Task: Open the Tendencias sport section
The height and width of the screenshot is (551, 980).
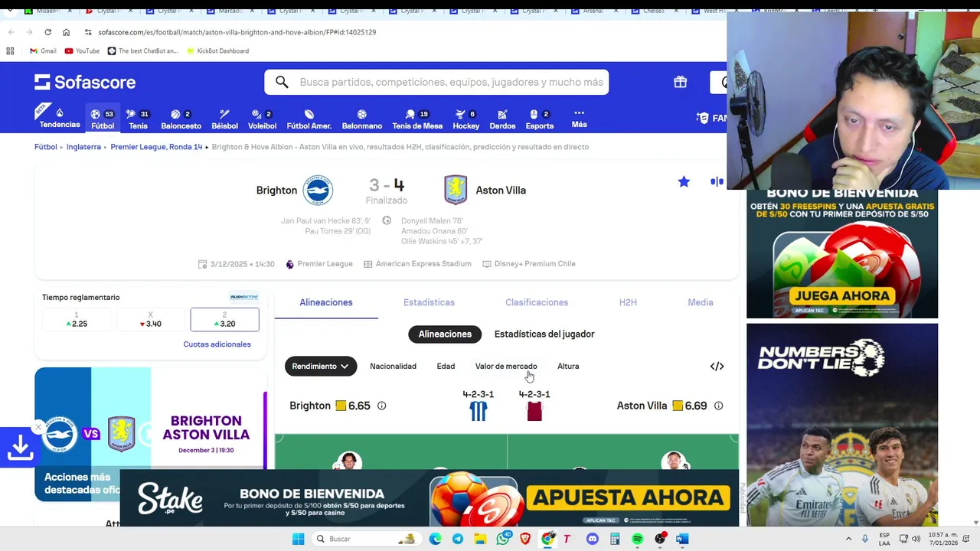Action: (x=60, y=119)
